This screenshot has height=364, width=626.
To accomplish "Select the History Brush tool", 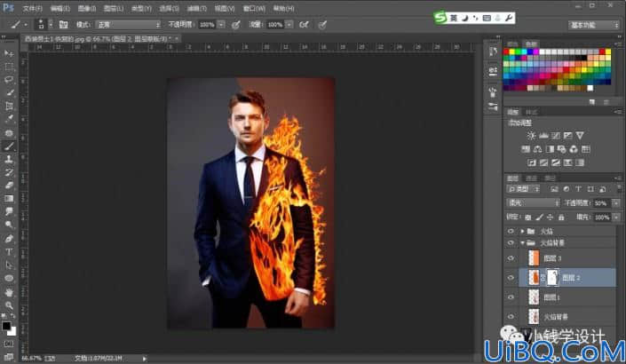I will coord(9,172).
